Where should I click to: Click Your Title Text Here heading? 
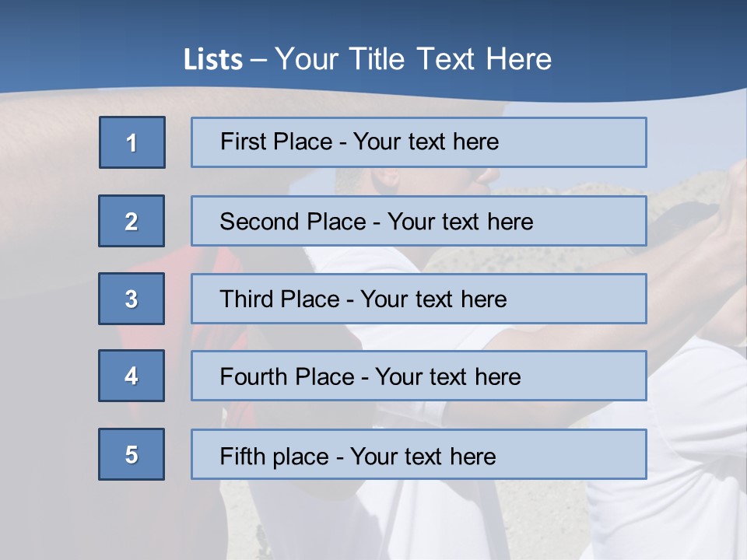click(x=413, y=59)
